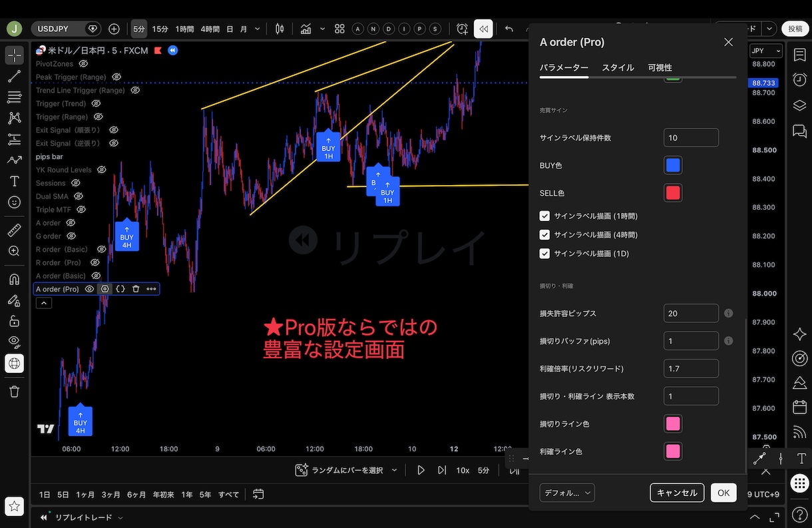Open the forecasting and measurement tools
This screenshot has width=812, height=528.
coord(14,139)
